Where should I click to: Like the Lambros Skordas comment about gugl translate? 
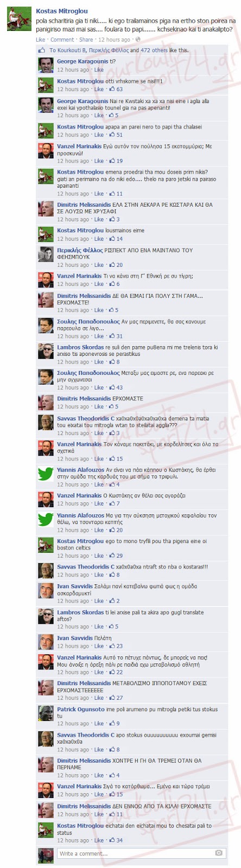click(x=99, y=627)
